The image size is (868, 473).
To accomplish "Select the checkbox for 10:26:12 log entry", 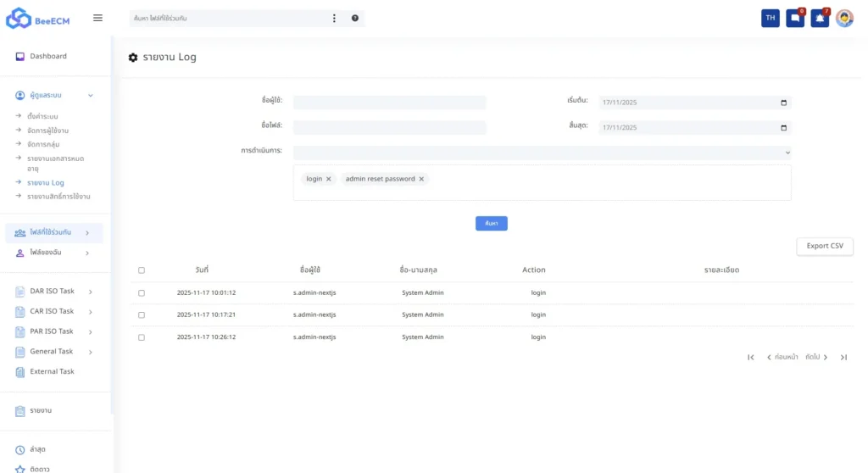I will (x=142, y=337).
